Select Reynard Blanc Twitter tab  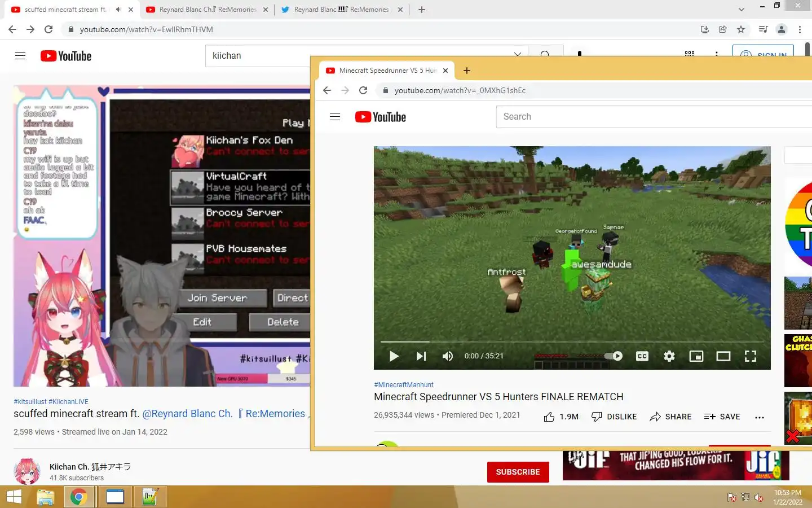[x=342, y=10]
